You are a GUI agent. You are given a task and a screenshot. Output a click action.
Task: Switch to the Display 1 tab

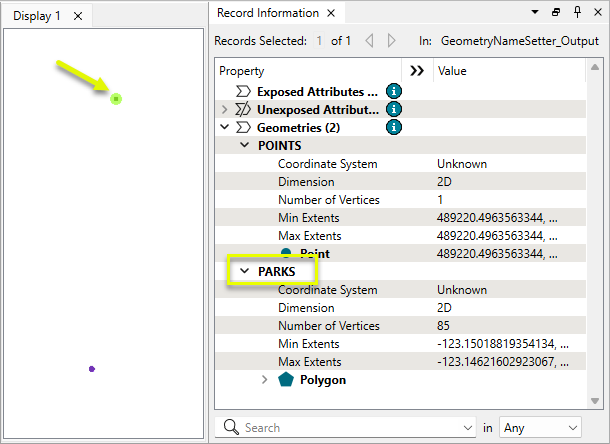pos(39,15)
